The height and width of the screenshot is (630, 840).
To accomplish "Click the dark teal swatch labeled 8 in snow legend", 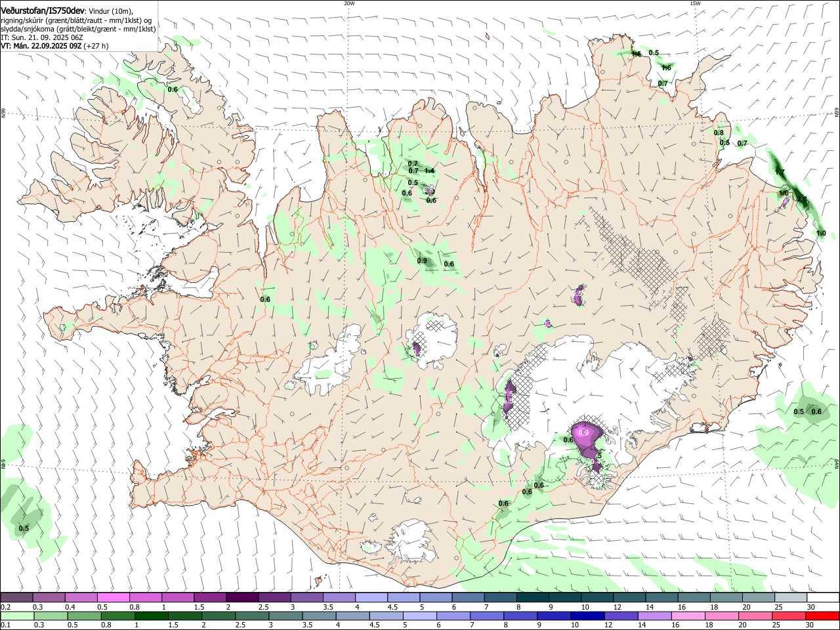I will click(x=532, y=597).
